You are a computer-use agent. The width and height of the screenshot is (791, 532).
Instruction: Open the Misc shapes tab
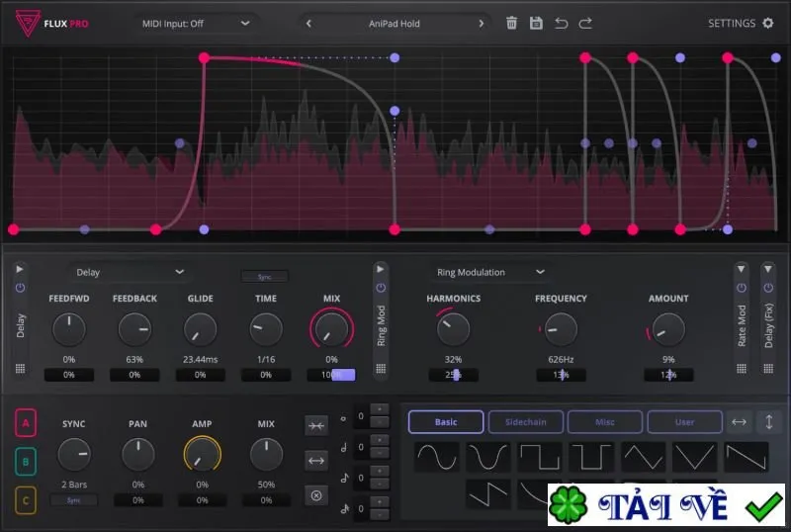point(605,422)
